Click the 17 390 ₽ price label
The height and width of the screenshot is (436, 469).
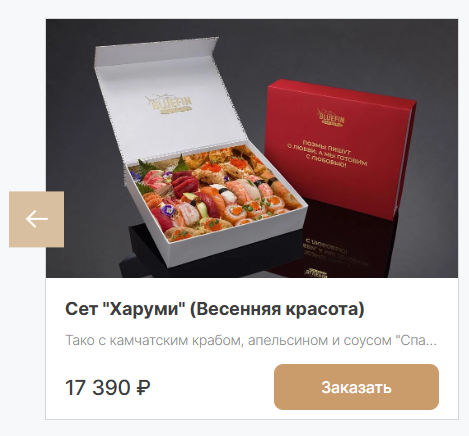107,388
